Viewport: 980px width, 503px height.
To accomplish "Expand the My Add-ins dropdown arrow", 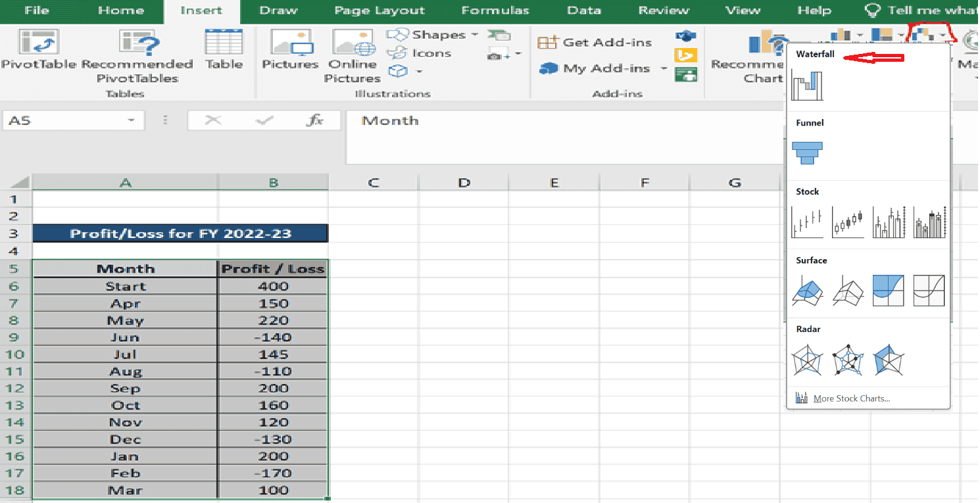I will click(x=664, y=68).
